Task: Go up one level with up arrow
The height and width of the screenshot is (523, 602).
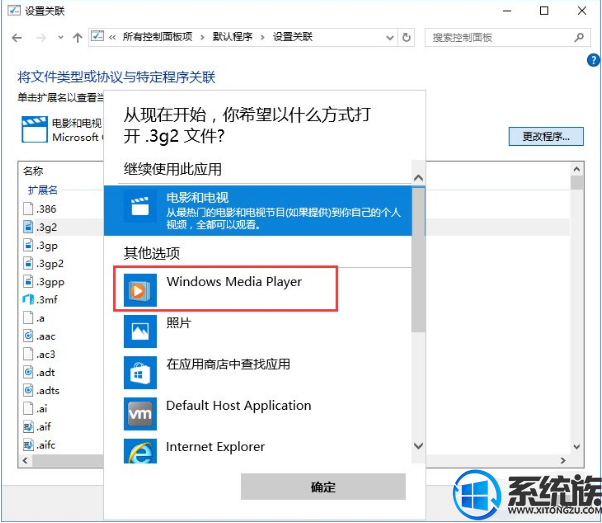Action: tap(78, 38)
